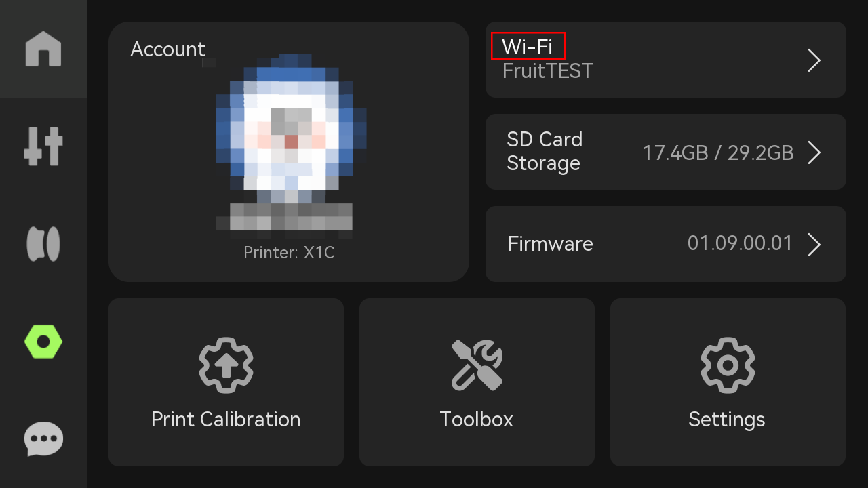Go to the Home screen icon

(43, 49)
